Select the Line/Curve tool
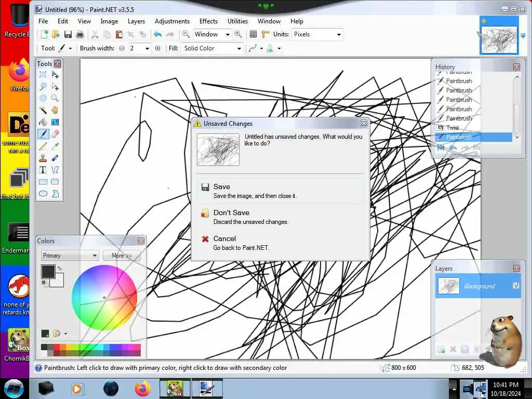This screenshot has height=399, width=532. coord(55,170)
